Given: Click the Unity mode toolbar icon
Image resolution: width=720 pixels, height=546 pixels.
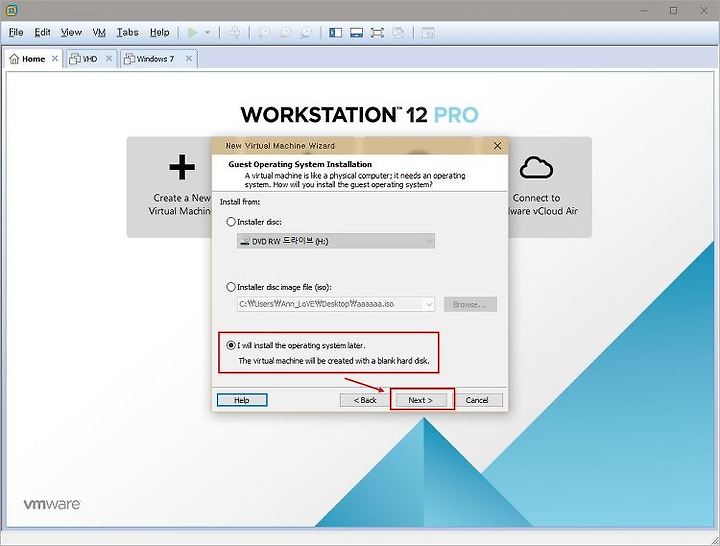Looking at the screenshot, I should click(x=399, y=33).
